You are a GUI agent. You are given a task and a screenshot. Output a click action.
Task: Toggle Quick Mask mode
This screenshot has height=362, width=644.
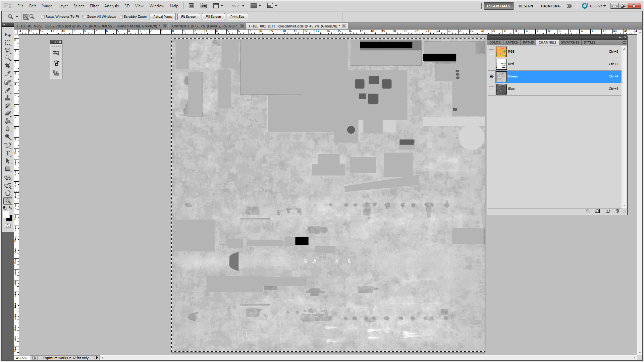[7, 226]
